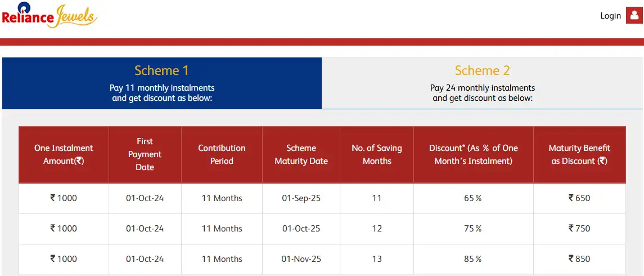Select the 01-Oct-25 maturity date cell
This screenshot has width=644, height=276.
pyautogui.click(x=301, y=229)
